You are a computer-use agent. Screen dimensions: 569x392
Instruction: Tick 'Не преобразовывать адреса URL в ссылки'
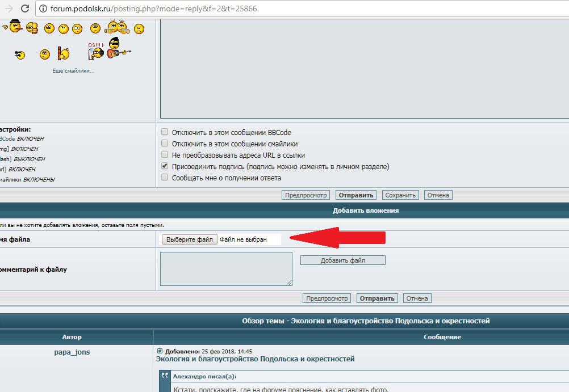click(x=165, y=155)
